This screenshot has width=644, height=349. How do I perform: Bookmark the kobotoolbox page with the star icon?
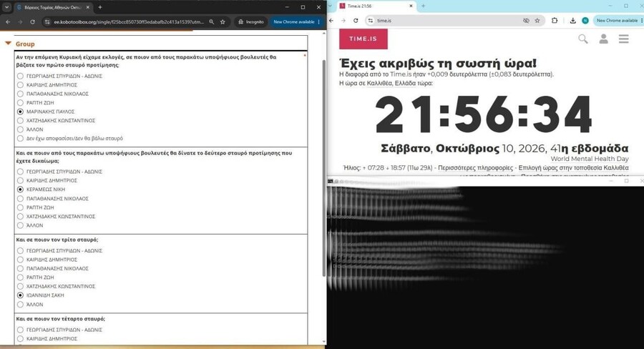click(x=223, y=21)
